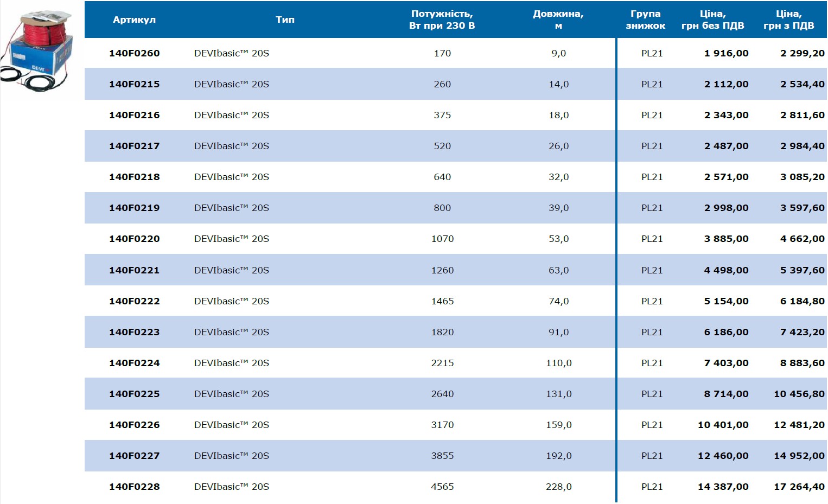Click power value 3170

tap(442, 425)
